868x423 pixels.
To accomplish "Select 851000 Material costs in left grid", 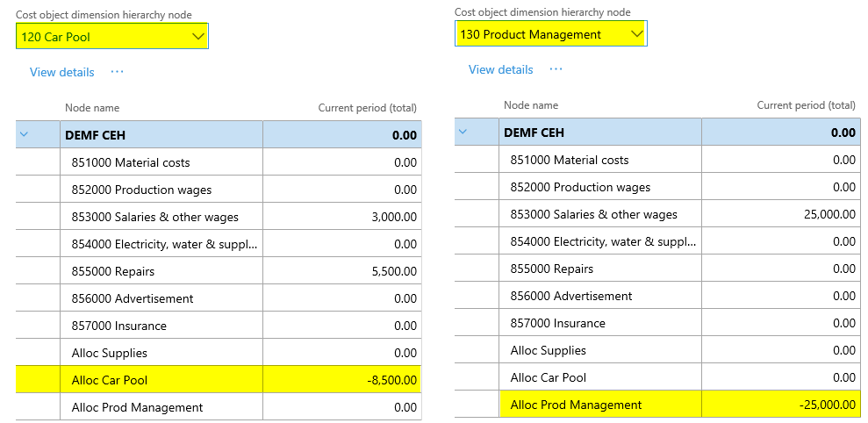I will click(x=131, y=162).
